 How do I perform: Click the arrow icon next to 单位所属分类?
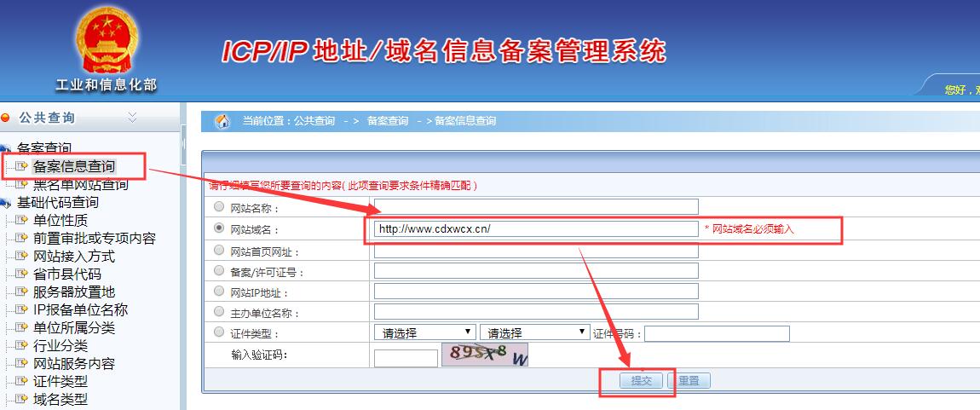click(22, 327)
